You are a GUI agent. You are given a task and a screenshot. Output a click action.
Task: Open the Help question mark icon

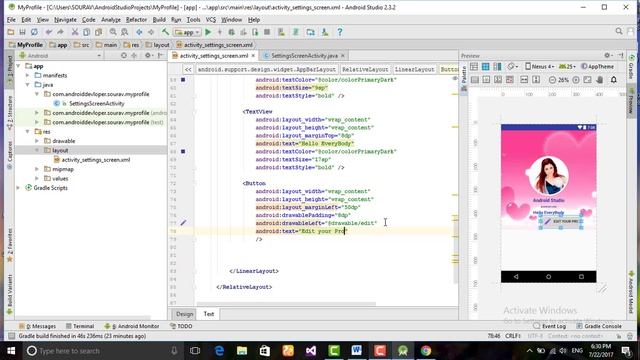[x=340, y=32]
